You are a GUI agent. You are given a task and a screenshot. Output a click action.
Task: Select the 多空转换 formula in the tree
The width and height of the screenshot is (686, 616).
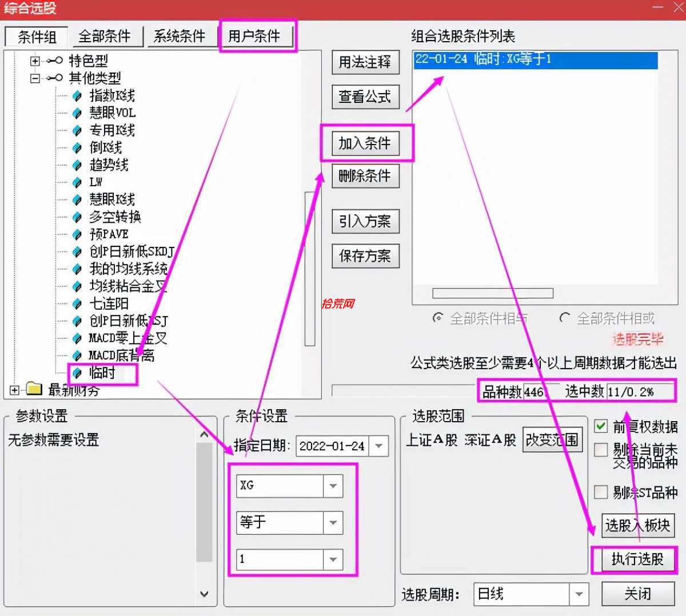115,217
